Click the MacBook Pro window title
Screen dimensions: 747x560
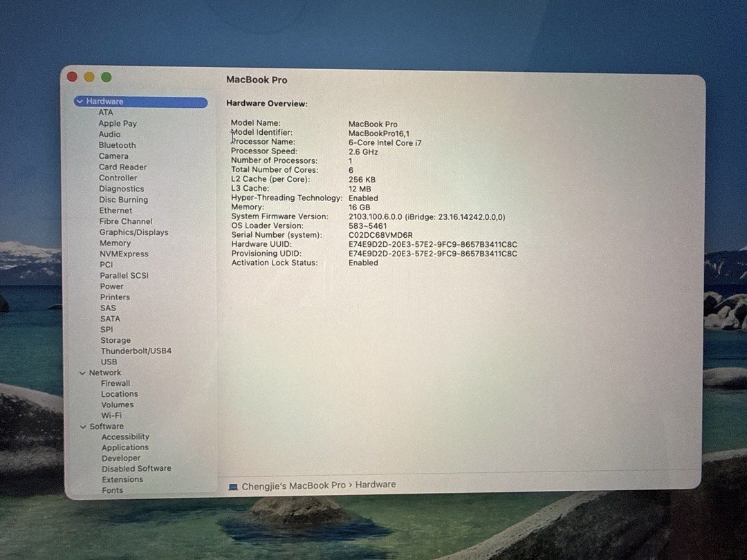point(257,80)
